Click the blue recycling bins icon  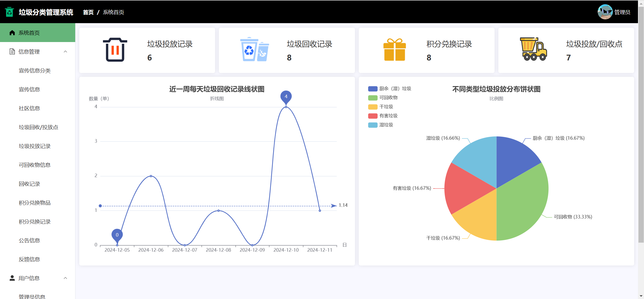point(254,50)
